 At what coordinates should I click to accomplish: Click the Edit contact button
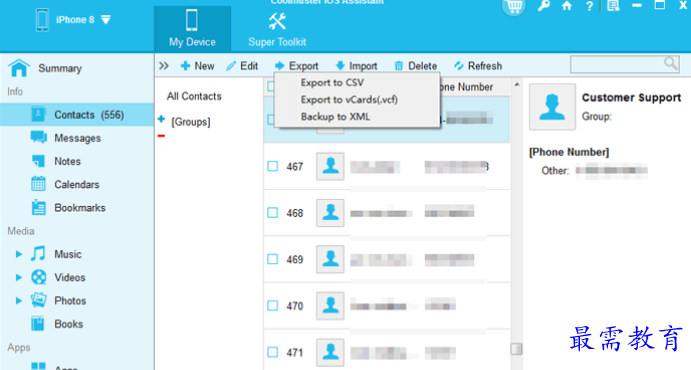(x=242, y=66)
